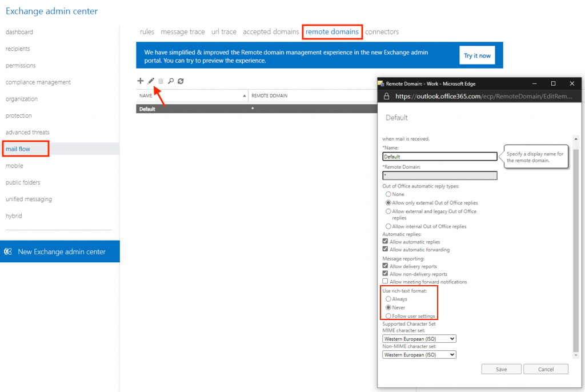The width and height of the screenshot is (585, 392).
Task: Open mobile section
Action: [14, 166]
